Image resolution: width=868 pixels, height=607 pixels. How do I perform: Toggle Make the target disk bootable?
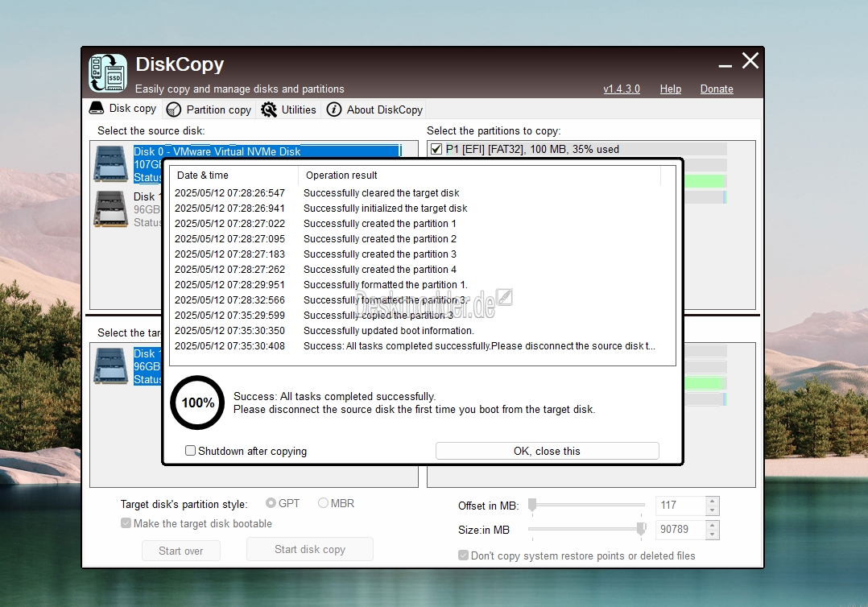(x=126, y=523)
